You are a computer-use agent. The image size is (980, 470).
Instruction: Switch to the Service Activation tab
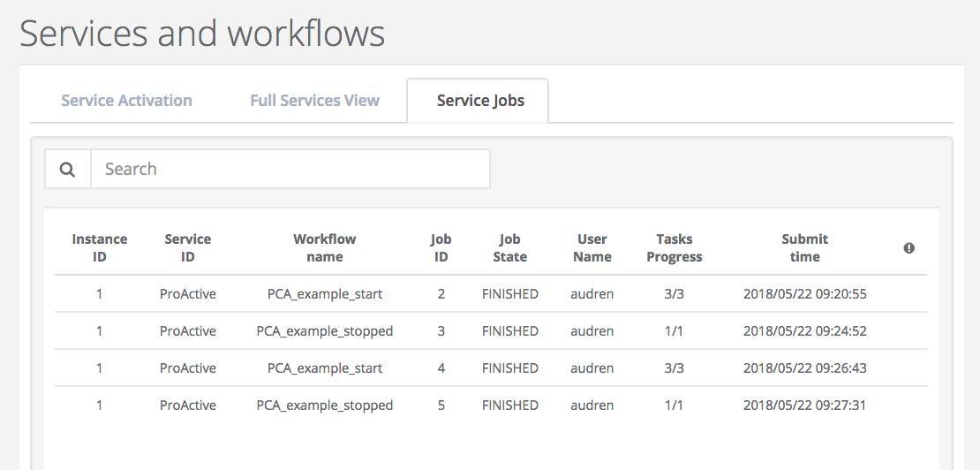tap(127, 101)
